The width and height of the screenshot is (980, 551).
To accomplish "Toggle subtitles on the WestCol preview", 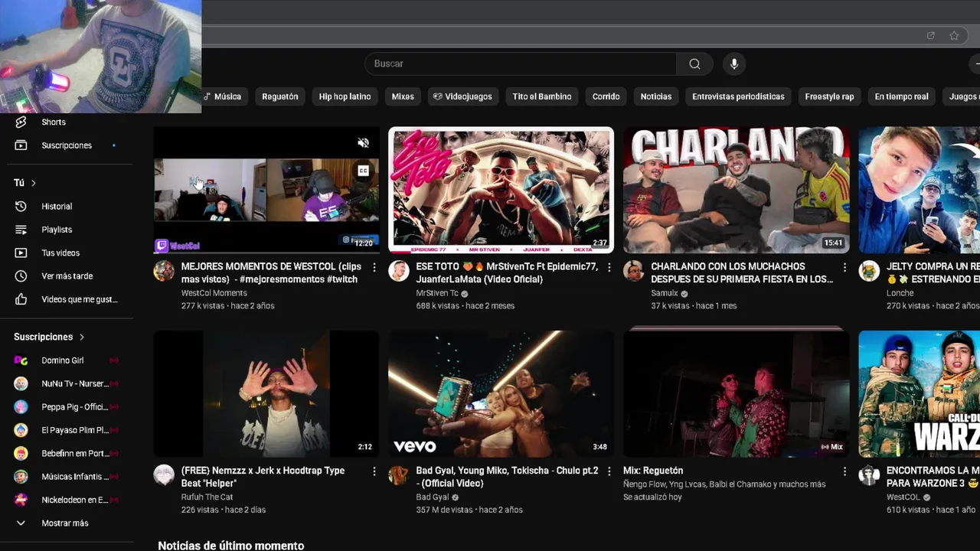I will pyautogui.click(x=364, y=171).
